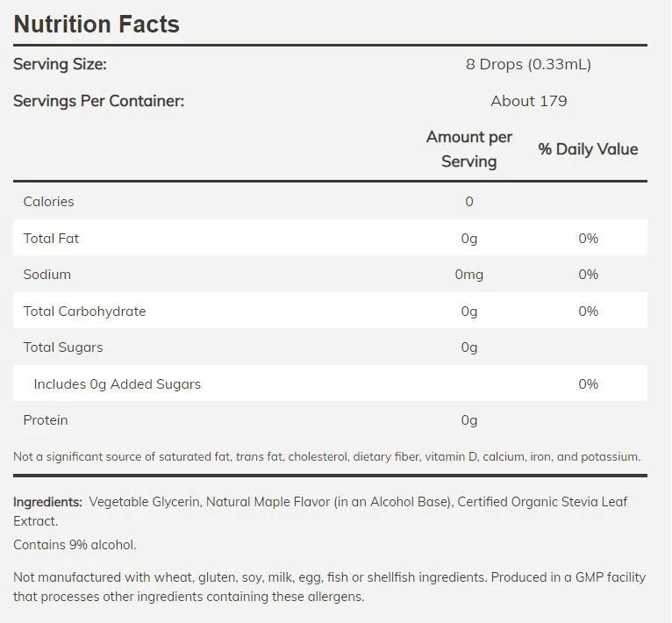Select the Servings Per Container label
Viewport: 672px width, 623px height.
coord(98,101)
